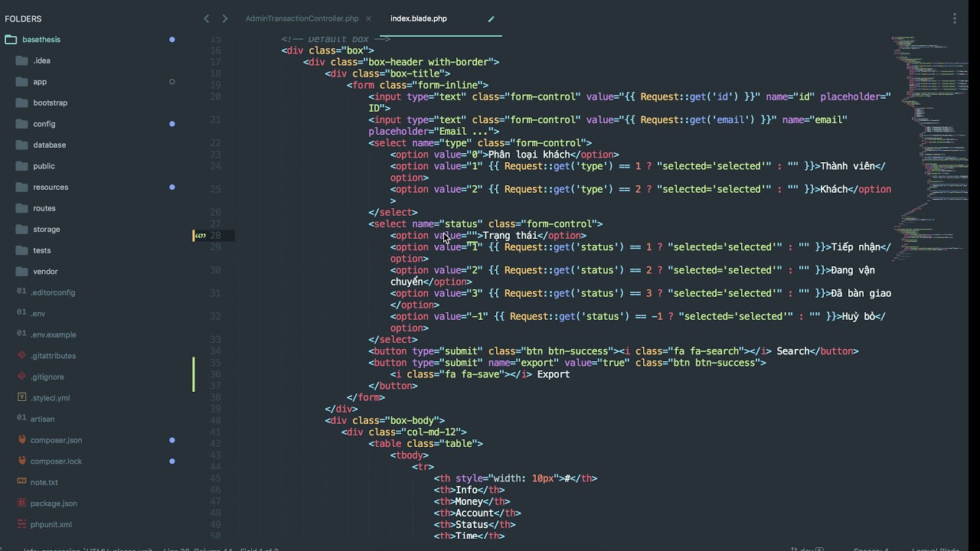The width and height of the screenshot is (980, 551).
Task: Click the word 'Search' on line 34
Action: [x=793, y=351]
